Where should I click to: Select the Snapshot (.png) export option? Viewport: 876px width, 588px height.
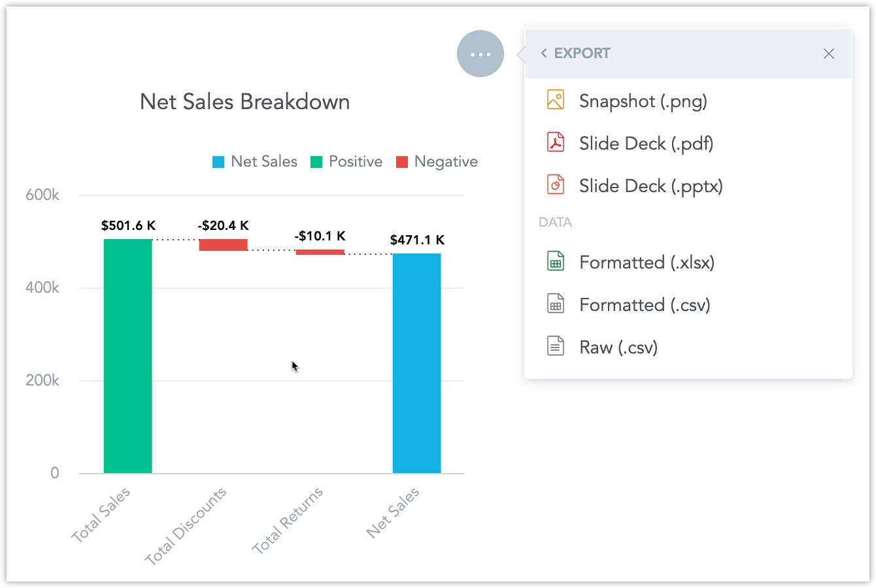pos(643,101)
